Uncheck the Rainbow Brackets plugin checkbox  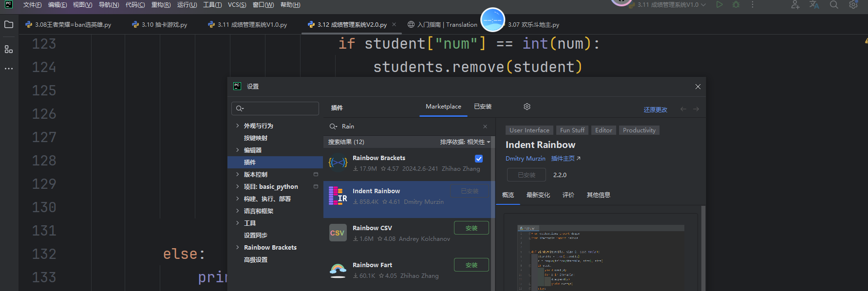(479, 159)
